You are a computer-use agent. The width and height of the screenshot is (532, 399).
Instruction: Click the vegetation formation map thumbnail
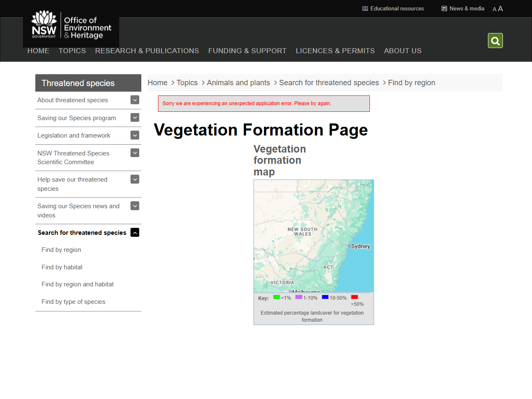[313, 236]
